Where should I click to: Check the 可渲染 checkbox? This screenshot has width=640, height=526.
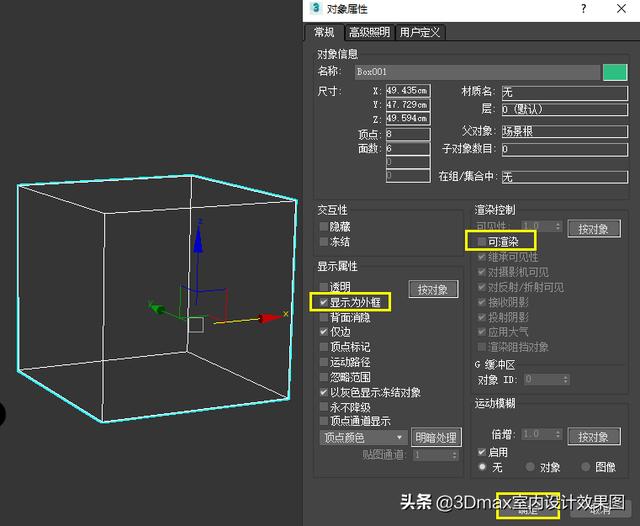[x=482, y=242]
